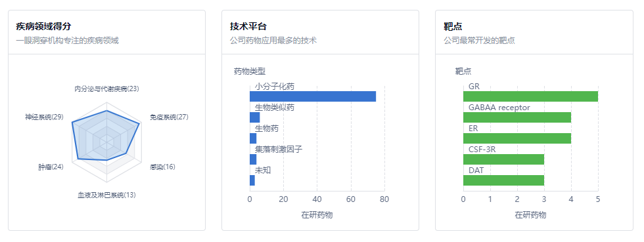Click the 未知 drug type bar

click(x=252, y=180)
